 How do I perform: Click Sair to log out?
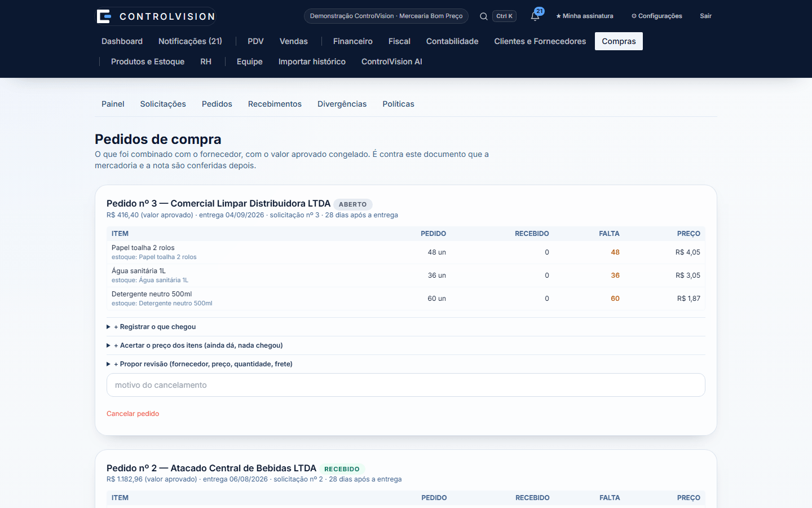click(x=706, y=16)
